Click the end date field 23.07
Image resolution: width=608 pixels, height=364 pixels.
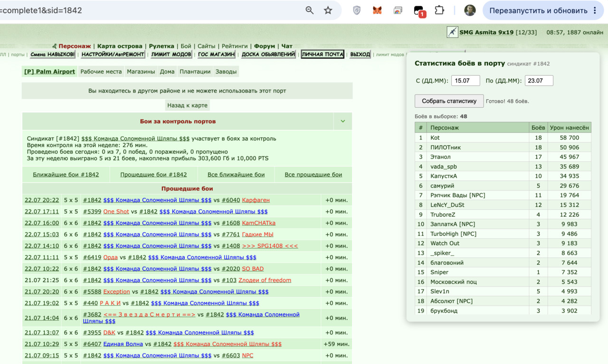point(539,81)
